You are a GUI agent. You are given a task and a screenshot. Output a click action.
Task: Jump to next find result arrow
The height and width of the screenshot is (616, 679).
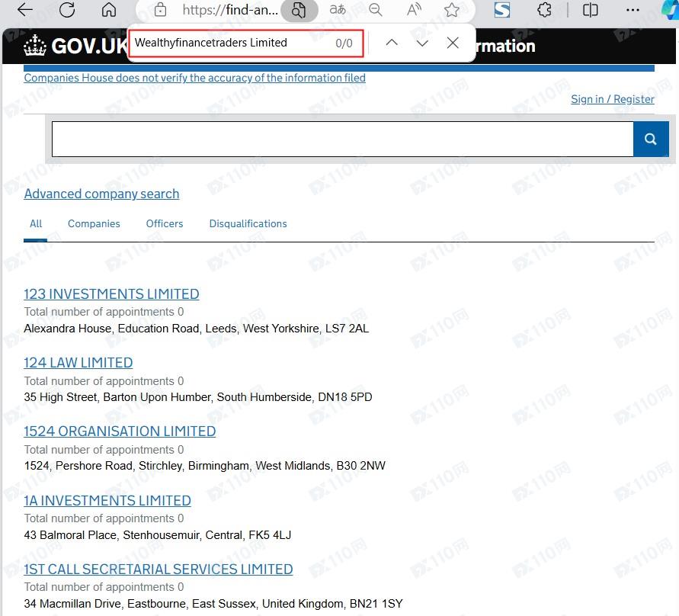point(422,43)
